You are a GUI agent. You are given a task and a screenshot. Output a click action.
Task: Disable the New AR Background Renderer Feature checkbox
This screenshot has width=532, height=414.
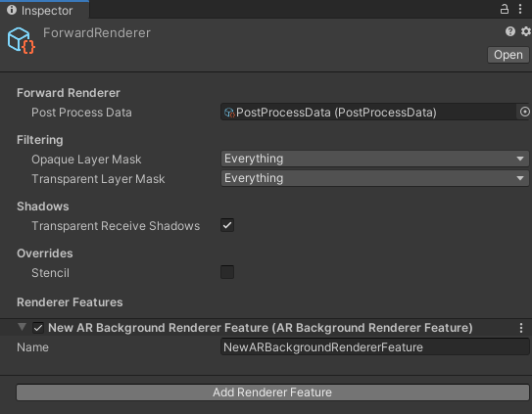(x=38, y=328)
